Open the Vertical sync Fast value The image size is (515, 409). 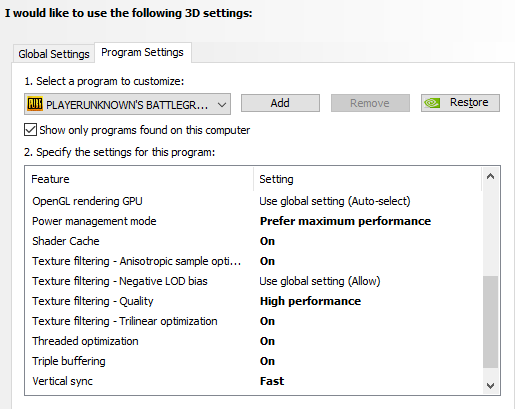click(x=272, y=381)
